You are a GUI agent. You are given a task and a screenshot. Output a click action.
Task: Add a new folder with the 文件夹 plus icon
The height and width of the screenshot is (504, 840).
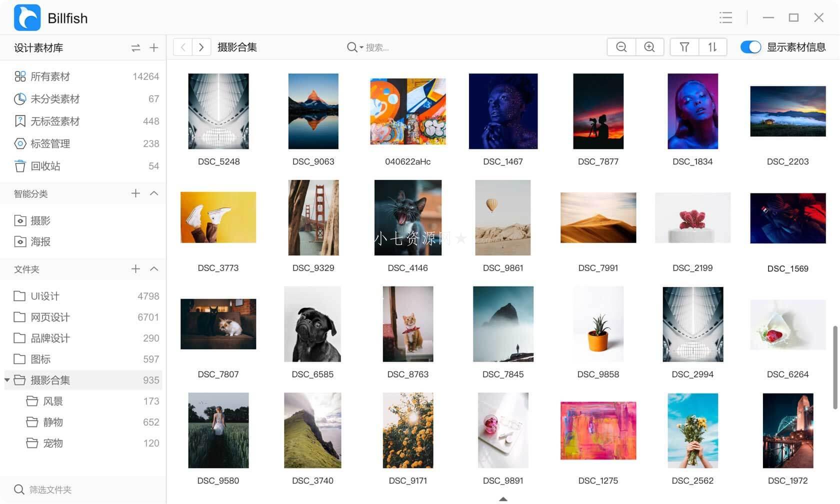pyautogui.click(x=135, y=268)
